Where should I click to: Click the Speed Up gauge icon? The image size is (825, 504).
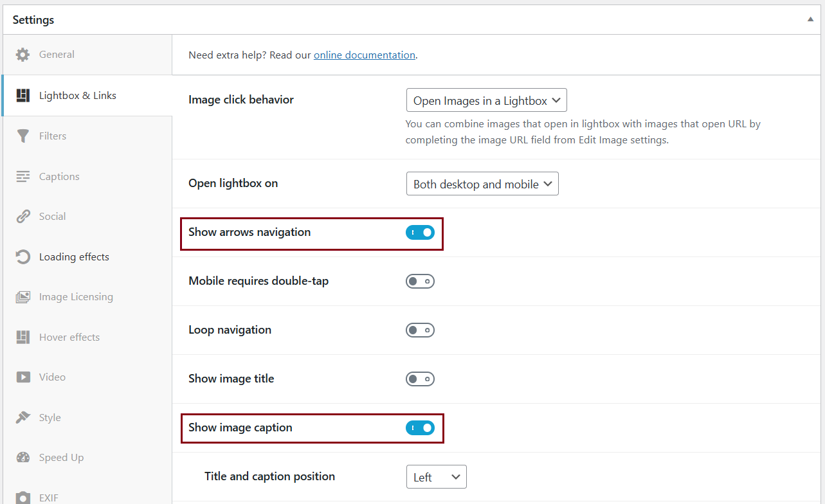tap(23, 458)
